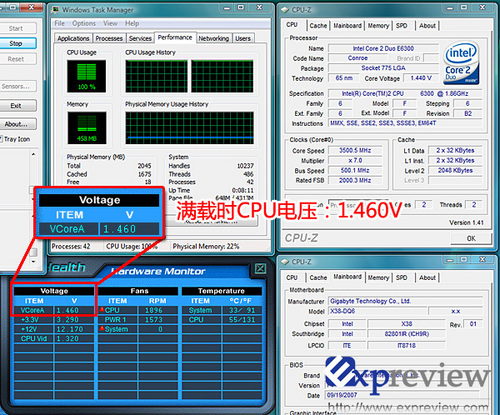Screen dimensions: 500x415
Task: Click the About... button
Action: pos(16,124)
